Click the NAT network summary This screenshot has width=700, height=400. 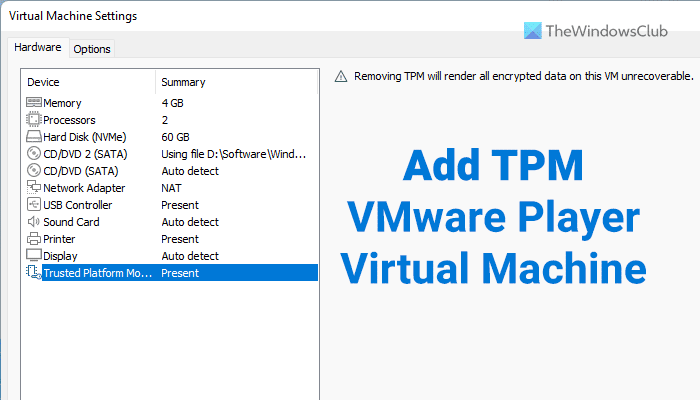tap(171, 188)
